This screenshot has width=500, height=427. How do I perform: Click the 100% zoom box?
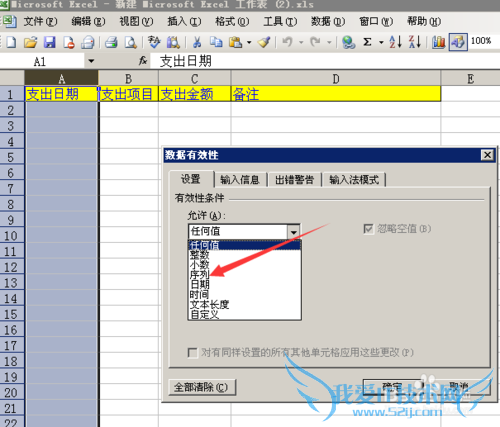coord(482,41)
